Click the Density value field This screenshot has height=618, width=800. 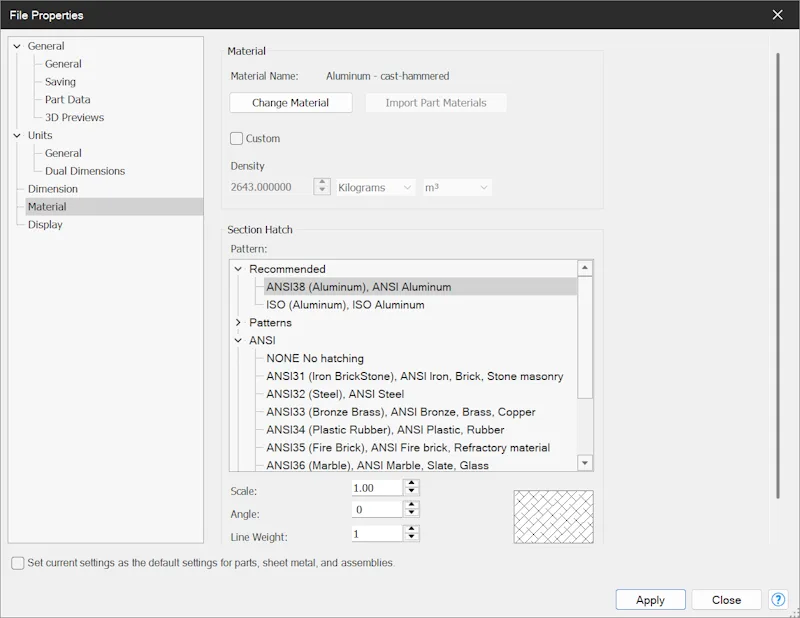(x=271, y=187)
